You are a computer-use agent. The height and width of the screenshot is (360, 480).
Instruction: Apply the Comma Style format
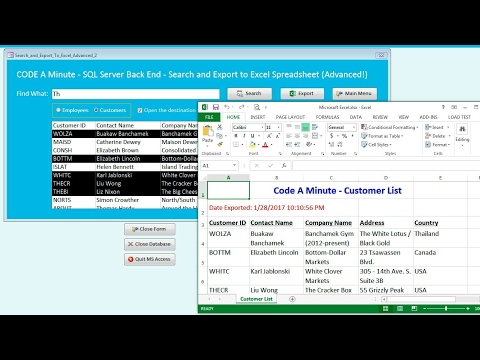352,136
